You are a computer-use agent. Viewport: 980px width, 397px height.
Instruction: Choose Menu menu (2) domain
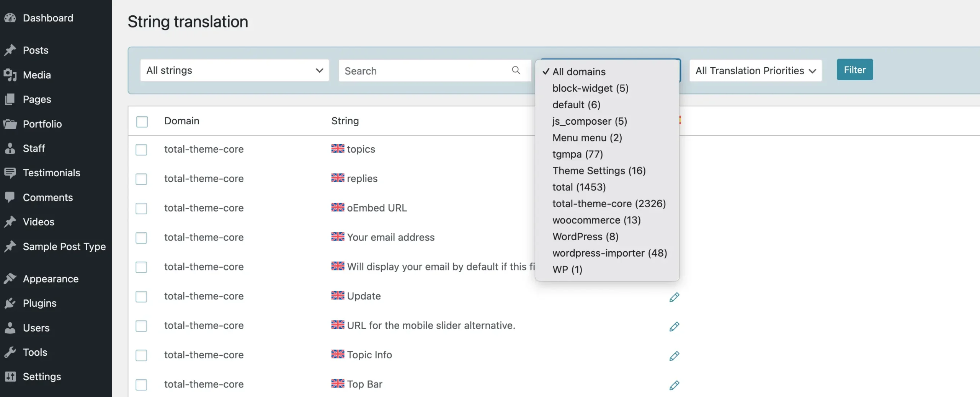coord(607,137)
